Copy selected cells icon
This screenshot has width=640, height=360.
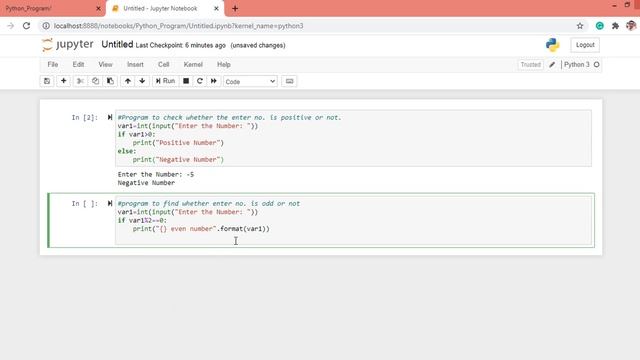(x=95, y=81)
